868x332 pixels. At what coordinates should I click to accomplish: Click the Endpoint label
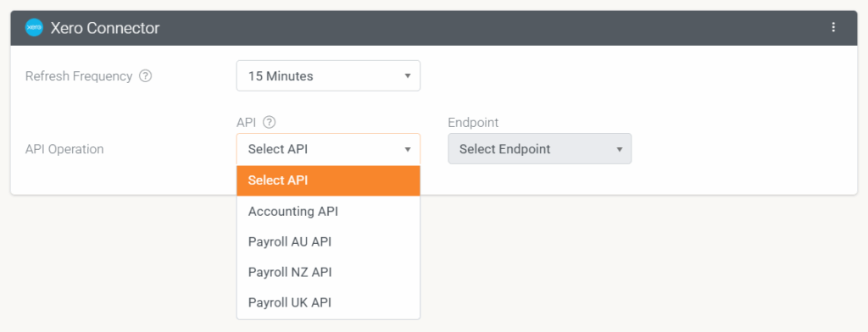473,122
